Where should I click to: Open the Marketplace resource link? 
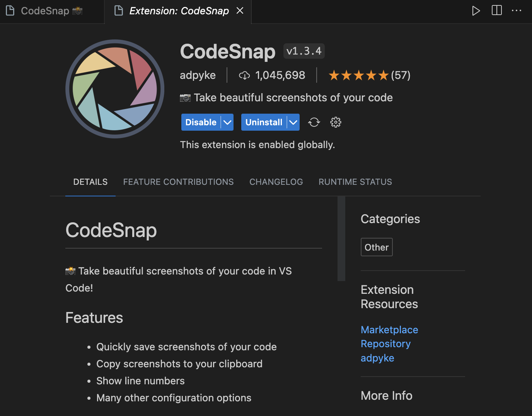click(389, 330)
